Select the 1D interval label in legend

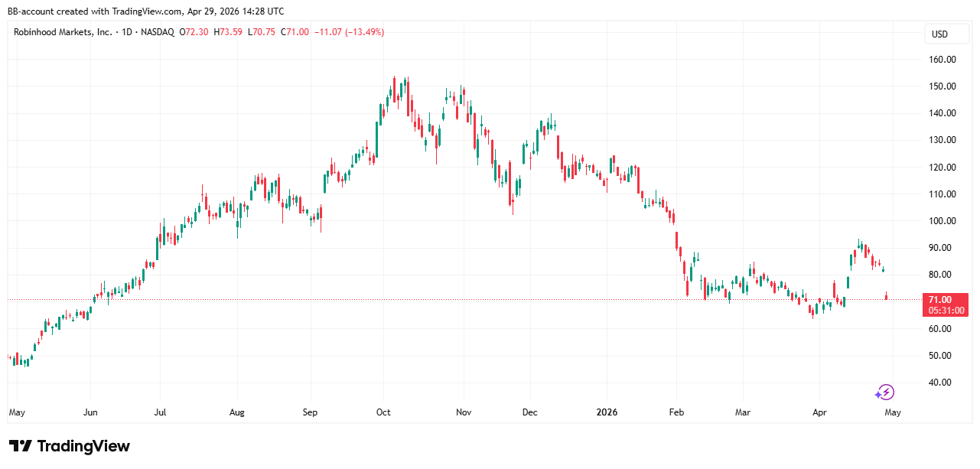[x=125, y=32]
